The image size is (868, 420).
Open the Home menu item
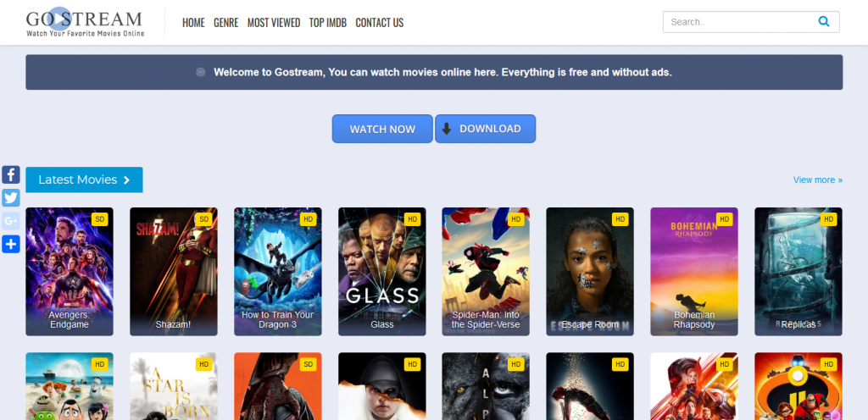193,23
